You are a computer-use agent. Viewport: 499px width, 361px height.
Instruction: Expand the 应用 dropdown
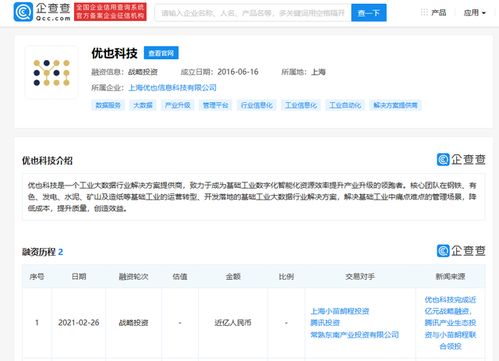coord(475,13)
